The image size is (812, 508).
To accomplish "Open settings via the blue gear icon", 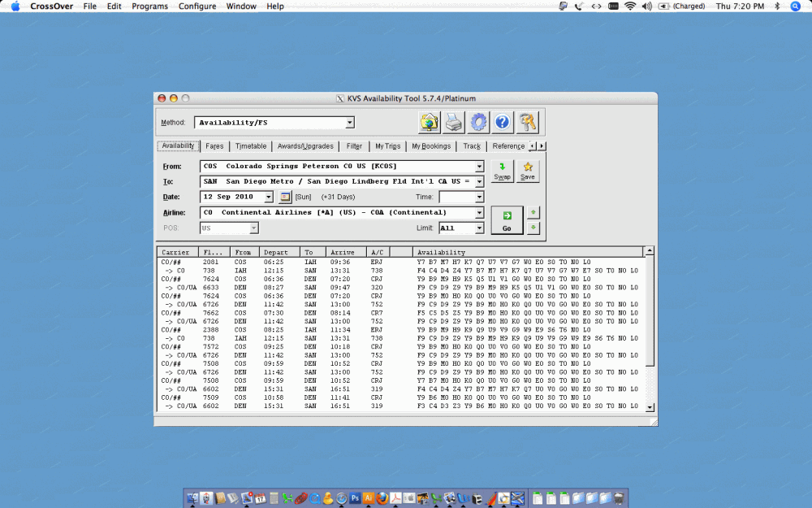I will click(478, 123).
